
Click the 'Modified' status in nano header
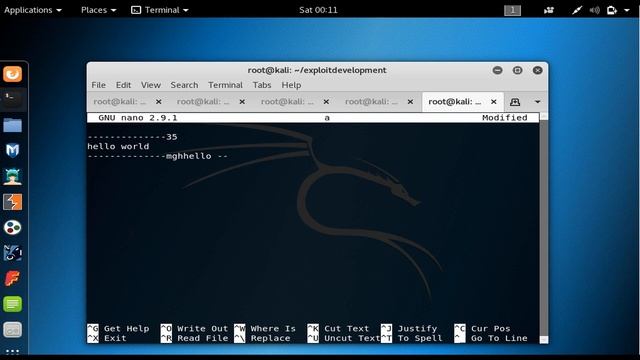(x=504, y=118)
